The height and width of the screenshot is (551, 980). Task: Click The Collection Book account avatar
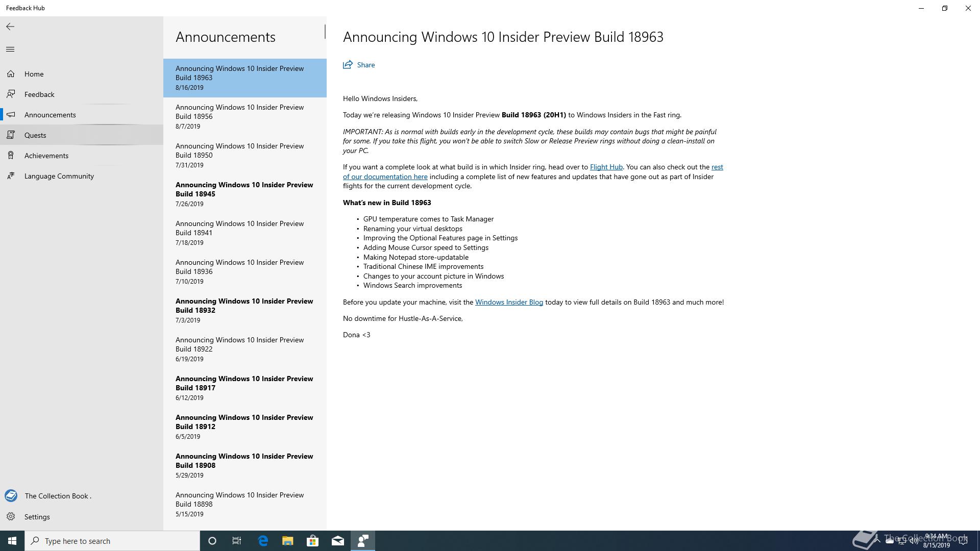point(11,495)
